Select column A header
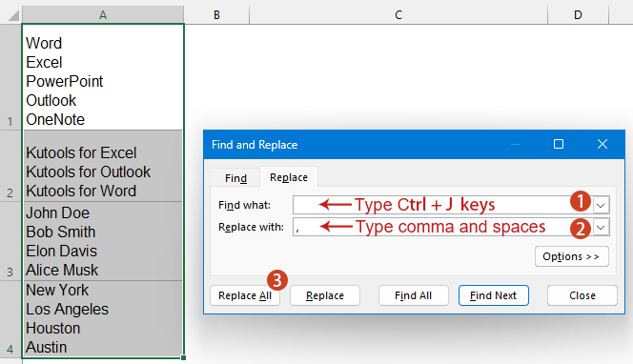 103,15
